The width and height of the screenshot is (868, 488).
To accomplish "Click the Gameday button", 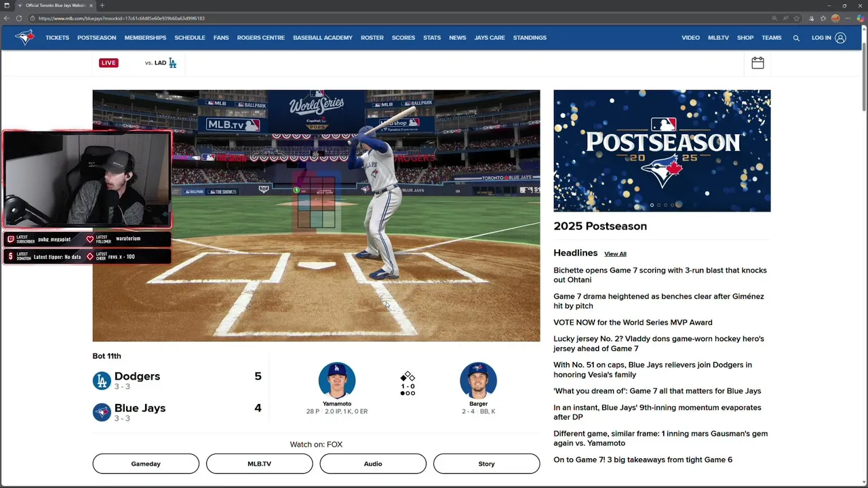I will point(146,464).
